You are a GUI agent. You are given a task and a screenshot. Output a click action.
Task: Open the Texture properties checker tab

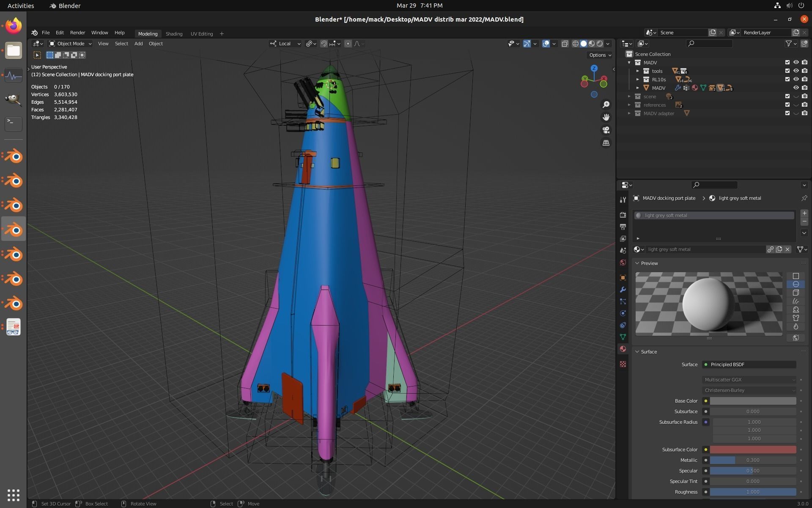(x=623, y=364)
